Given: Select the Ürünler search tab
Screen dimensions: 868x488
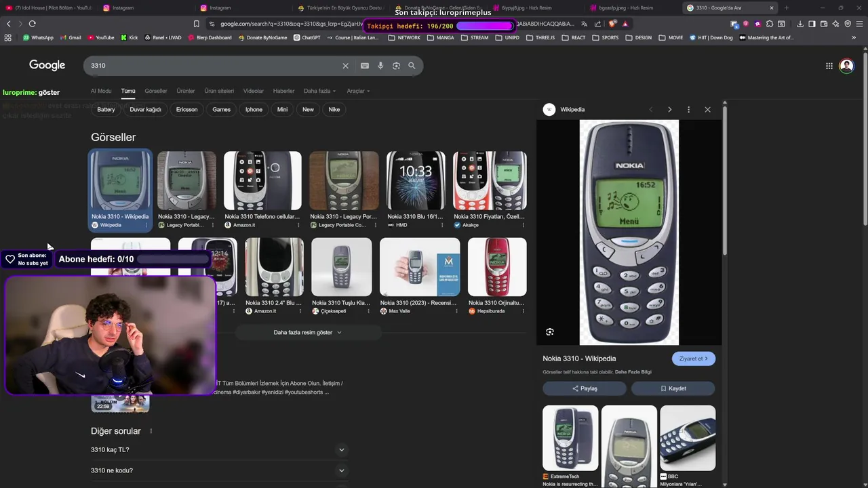Looking at the screenshot, I should [186, 91].
